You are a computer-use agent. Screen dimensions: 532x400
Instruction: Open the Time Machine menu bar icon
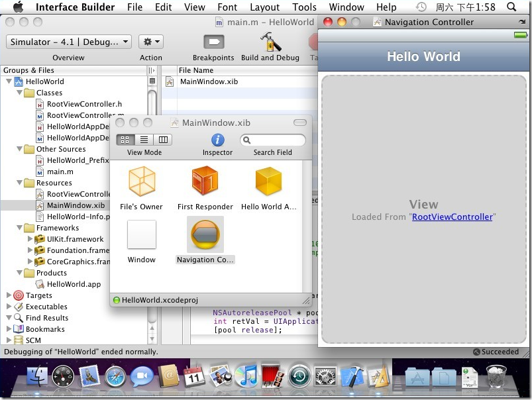[x=421, y=7]
